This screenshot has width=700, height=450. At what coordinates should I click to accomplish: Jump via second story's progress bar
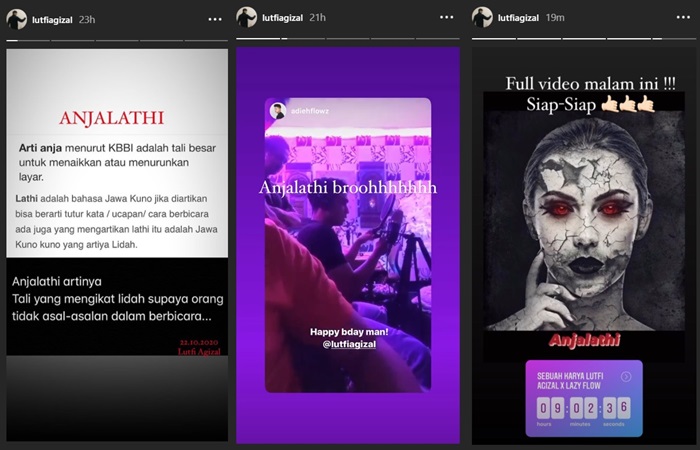348,38
